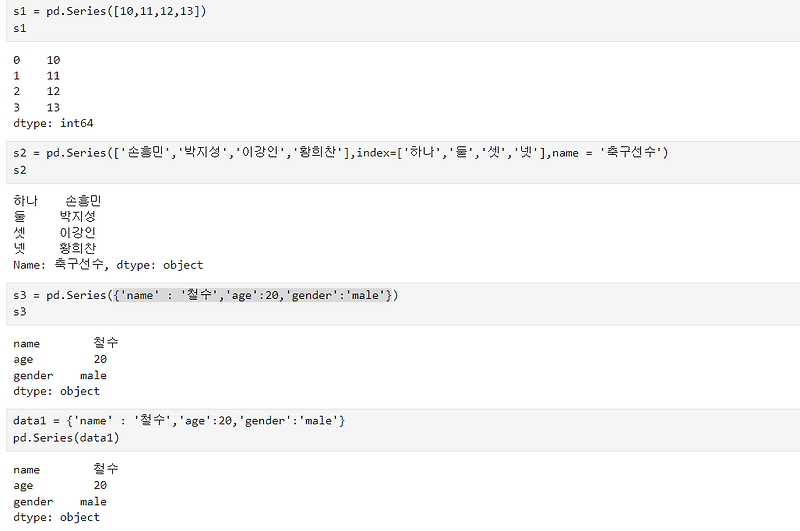Select output row 셋 이강인
800x531 pixels.
point(55,233)
